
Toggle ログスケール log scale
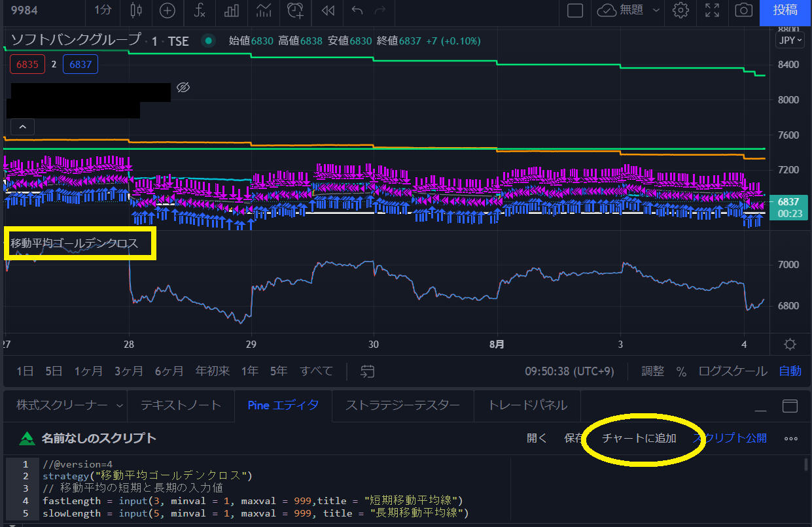pos(733,371)
